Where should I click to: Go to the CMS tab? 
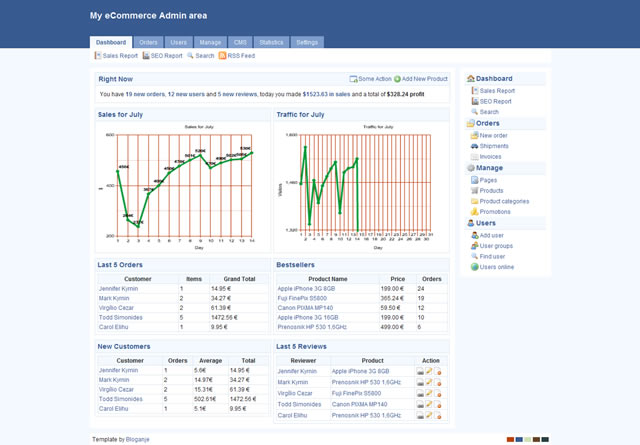pyautogui.click(x=240, y=42)
